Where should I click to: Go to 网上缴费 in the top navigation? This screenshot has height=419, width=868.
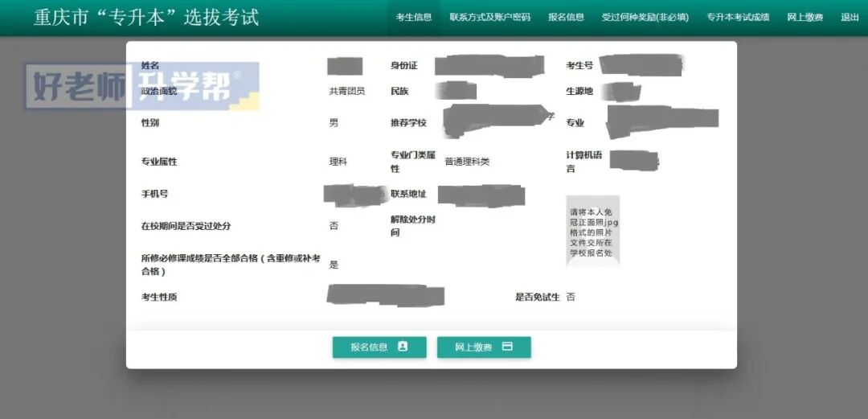click(805, 17)
